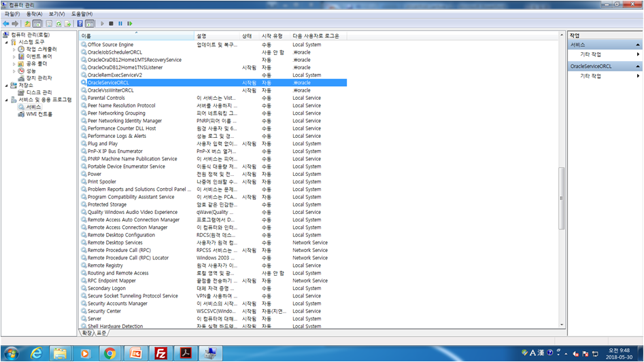This screenshot has height=362, width=644.
Task: Select the 서비스 node in the tree
Action: point(33,107)
